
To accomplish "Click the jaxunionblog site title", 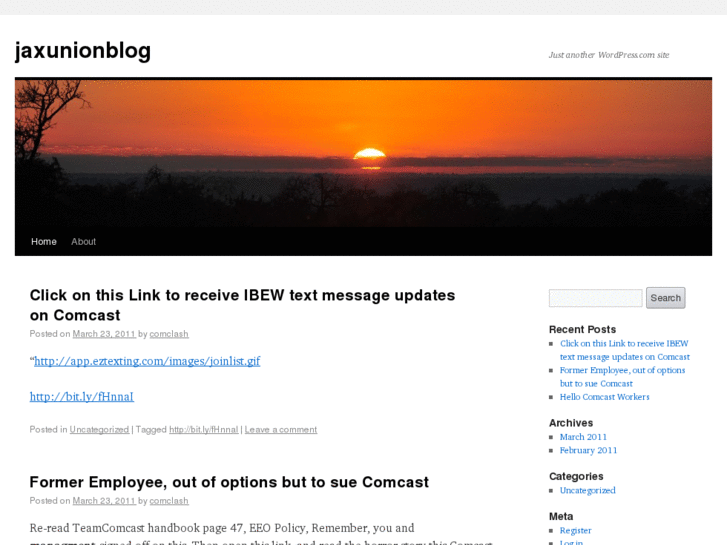I will point(83,51).
